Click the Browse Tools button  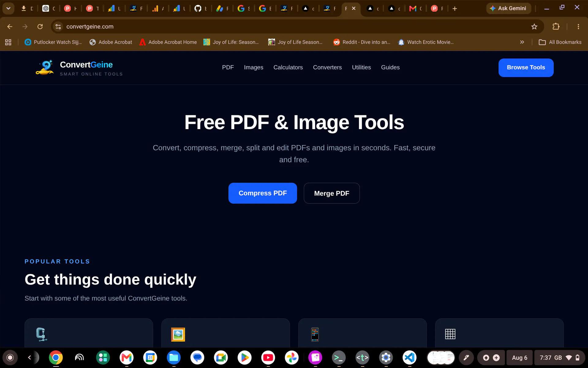coord(526,67)
